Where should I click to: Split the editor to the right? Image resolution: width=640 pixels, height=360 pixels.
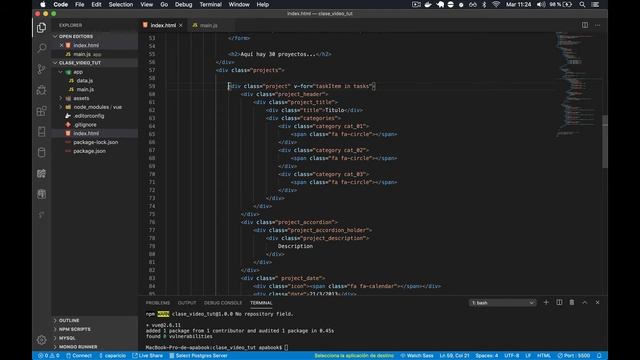coord(585,25)
